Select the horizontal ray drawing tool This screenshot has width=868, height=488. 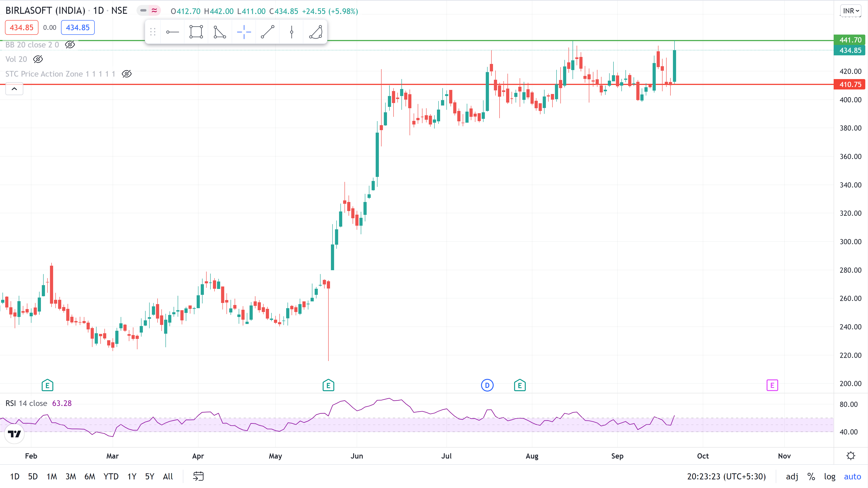click(x=172, y=32)
